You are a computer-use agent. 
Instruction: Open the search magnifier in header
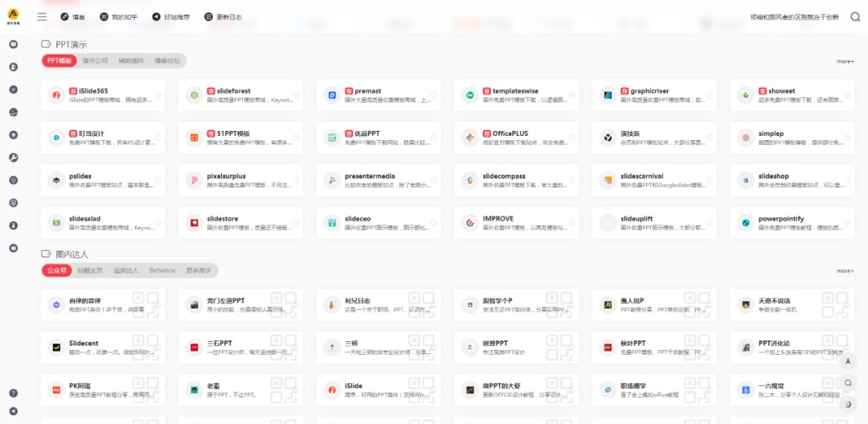[855, 17]
